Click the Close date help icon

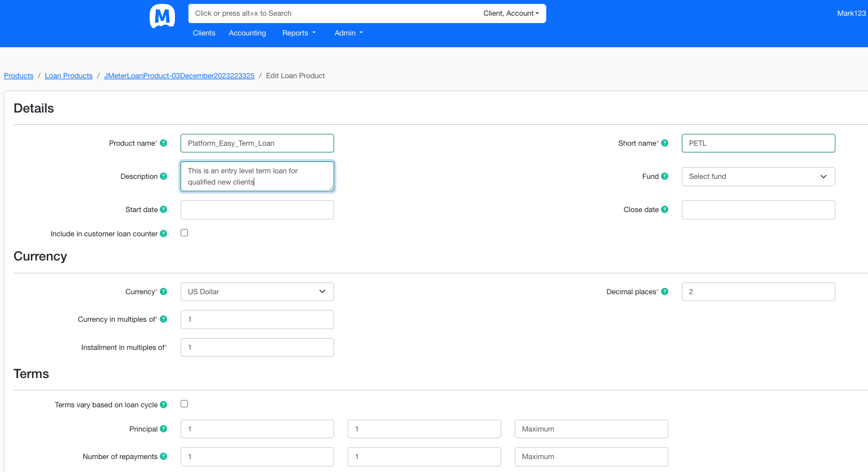(x=665, y=209)
